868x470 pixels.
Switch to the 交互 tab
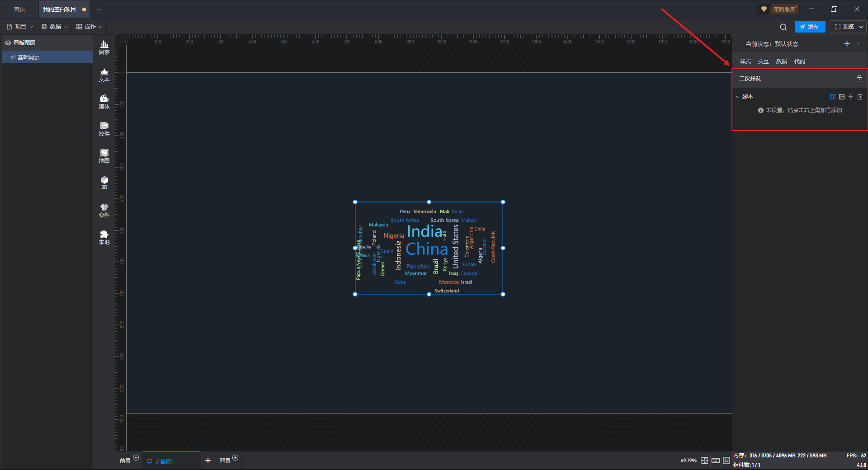coord(763,61)
